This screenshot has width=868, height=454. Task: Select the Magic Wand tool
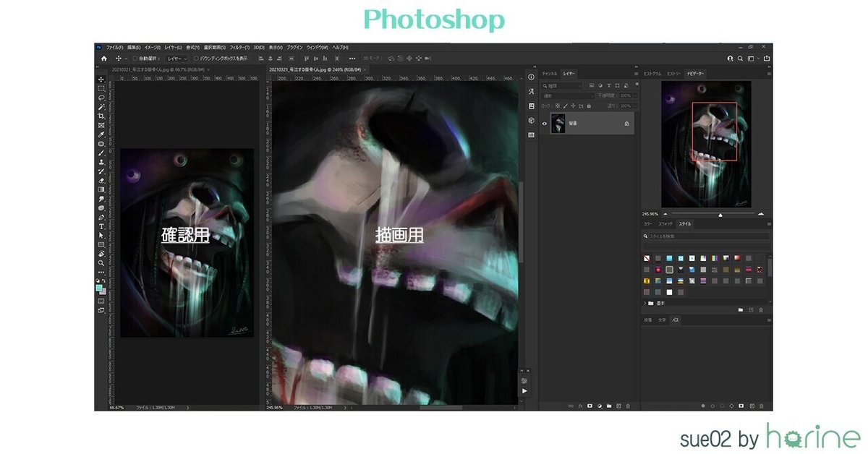(101, 106)
